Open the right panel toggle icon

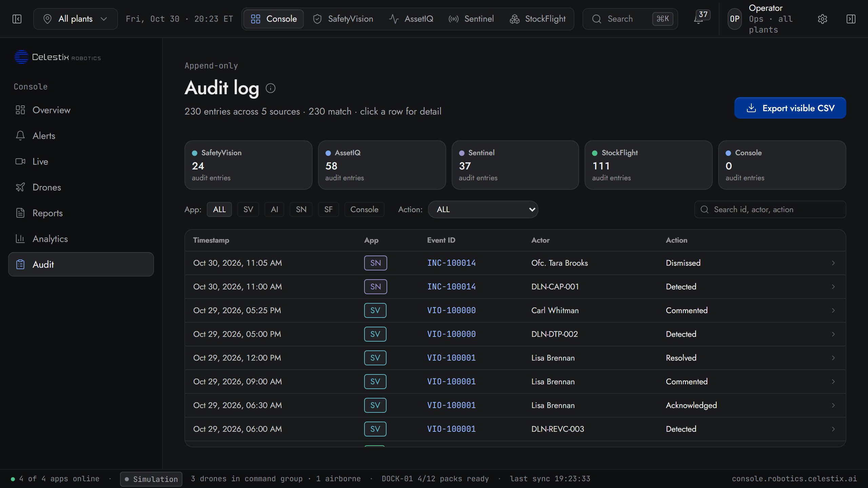[x=851, y=19]
